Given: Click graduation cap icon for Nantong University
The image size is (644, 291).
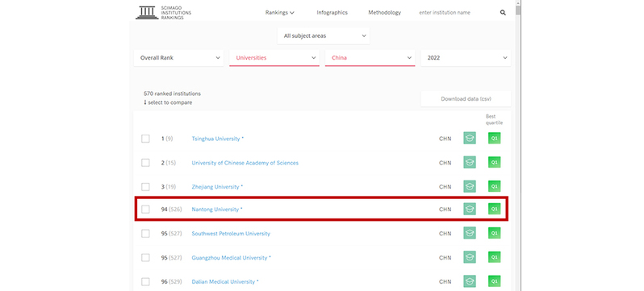Looking at the screenshot, I should coord(470,209).
